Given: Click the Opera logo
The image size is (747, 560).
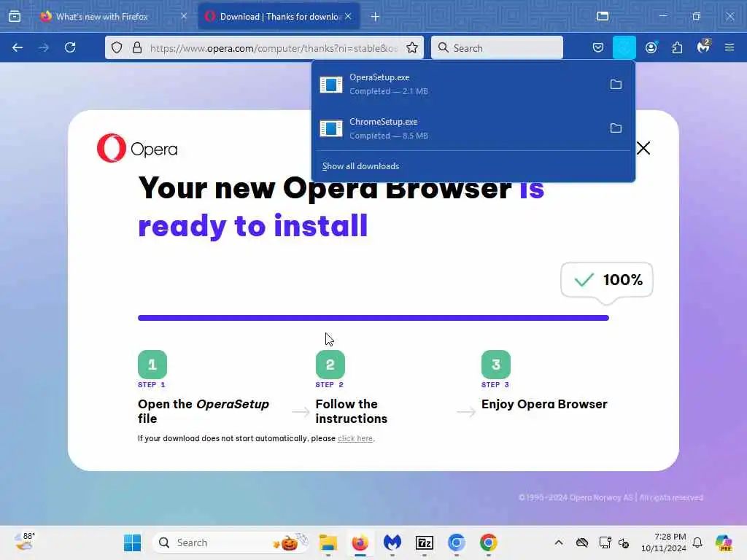Looking at the screenshot, I should point(137,148).
